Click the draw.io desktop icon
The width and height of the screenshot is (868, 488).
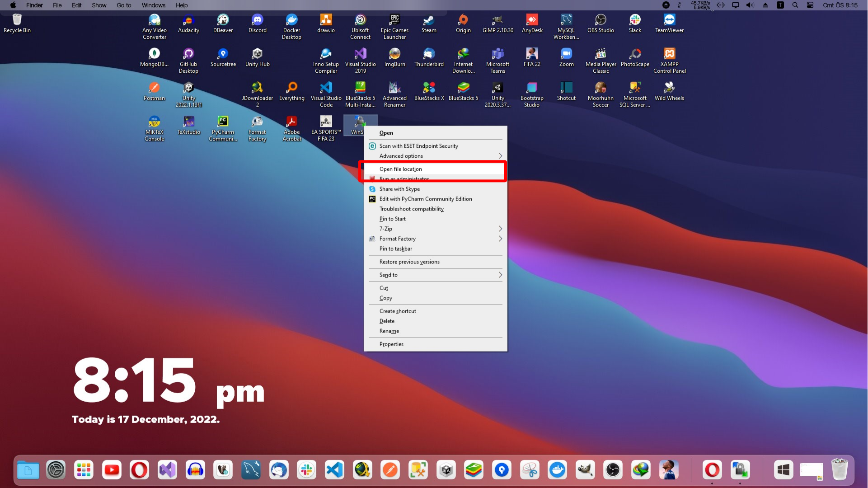pyautogui.click(x=326, y=23)
